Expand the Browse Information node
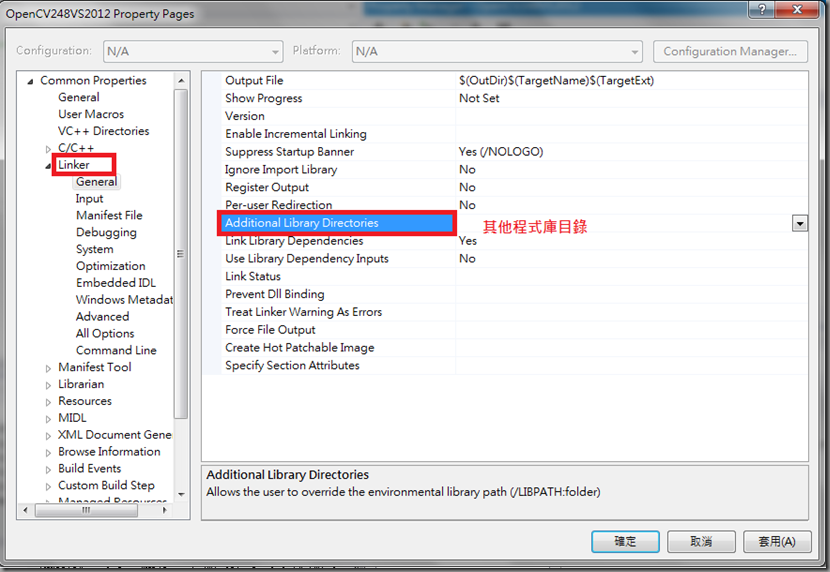 (48, 453)
